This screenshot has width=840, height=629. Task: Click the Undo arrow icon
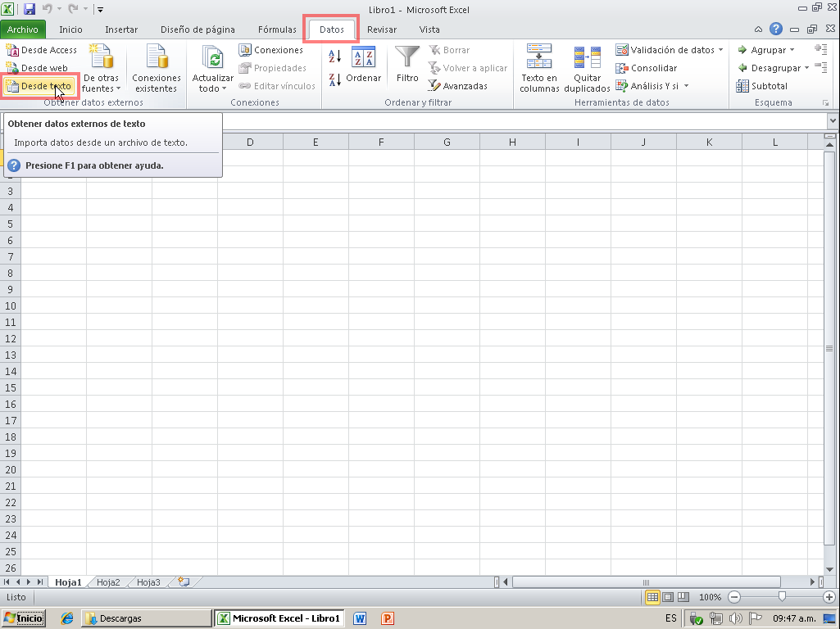point(48,9)
